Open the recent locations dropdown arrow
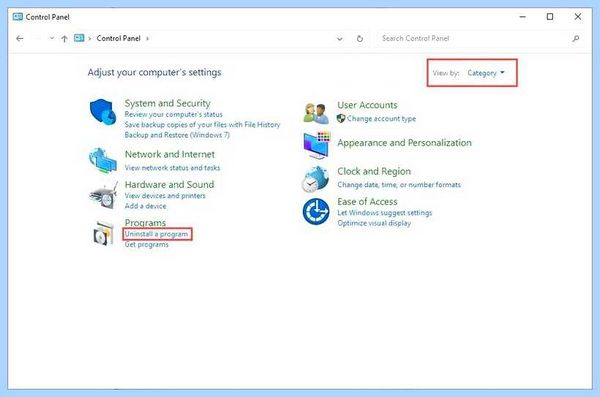Image resolution: width=600 pixels, height=397 pixels. [52, 38]
